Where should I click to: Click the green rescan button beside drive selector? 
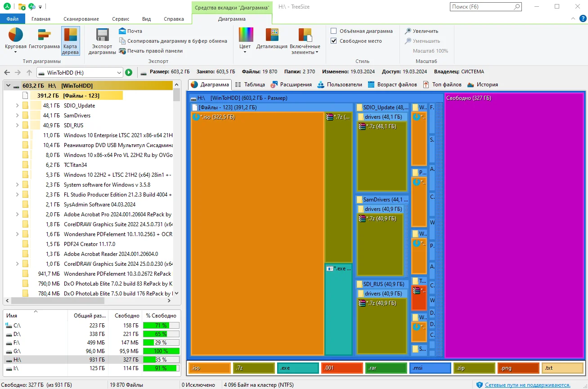pyautogui.click(x=129, y=72)
